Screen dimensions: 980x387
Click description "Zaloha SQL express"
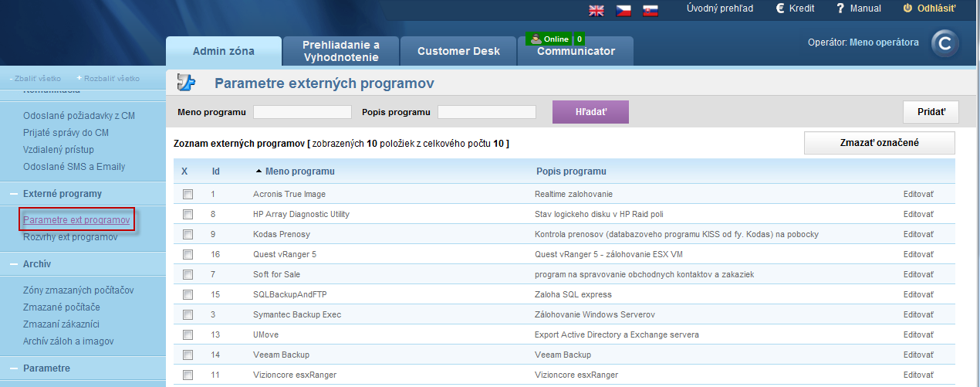[x=573, y=294]
